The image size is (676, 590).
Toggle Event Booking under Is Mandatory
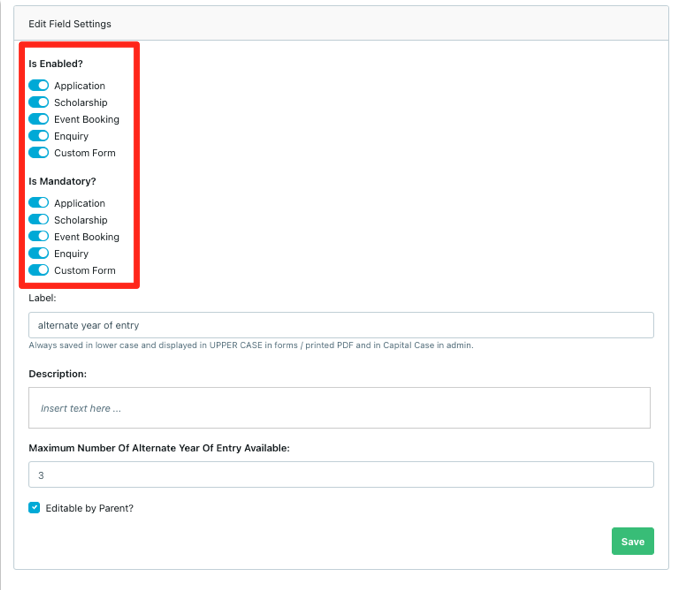coord(38,237)
